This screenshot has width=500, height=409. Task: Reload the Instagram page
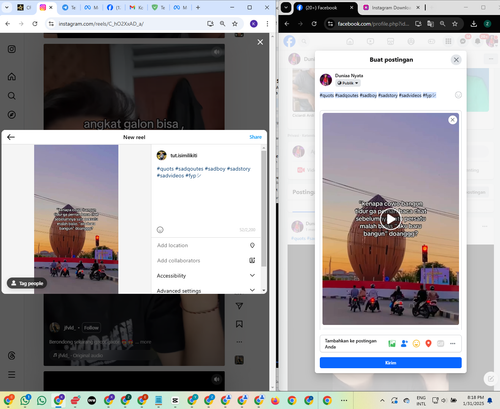click(x=35, y=24)
